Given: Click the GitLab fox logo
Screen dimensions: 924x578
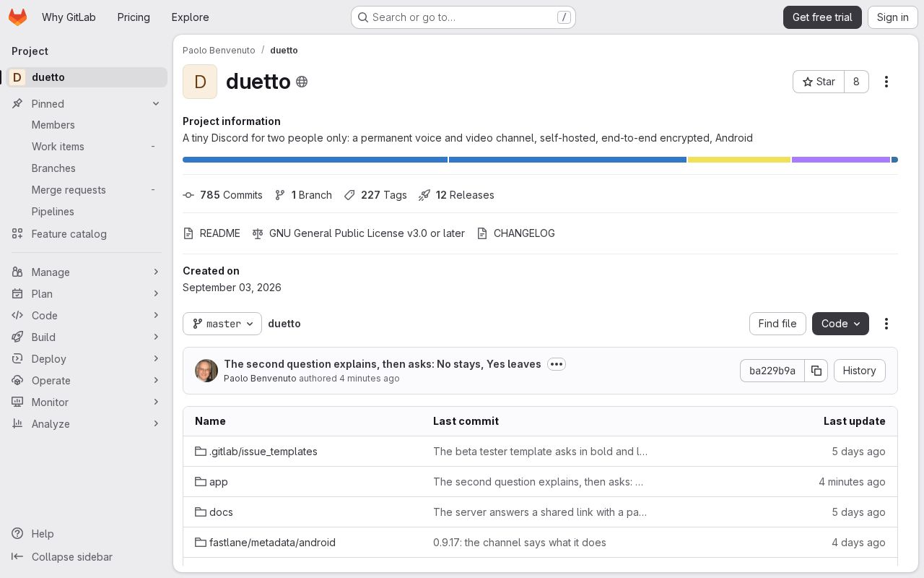Looking at the screenshot, I should coord(17,17).
